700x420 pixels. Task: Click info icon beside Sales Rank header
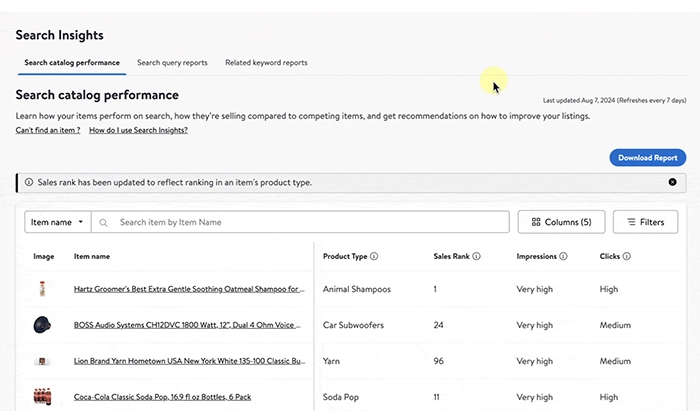[477, 257]
